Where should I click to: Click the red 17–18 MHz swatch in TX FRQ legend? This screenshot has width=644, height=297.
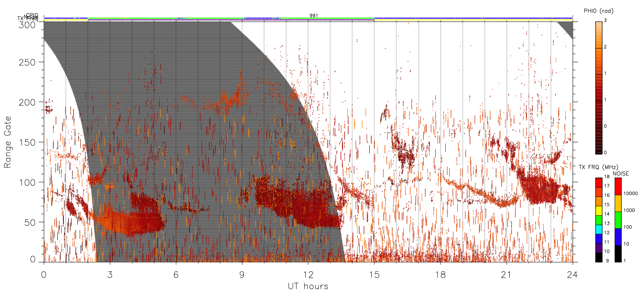tap(598, 182)
